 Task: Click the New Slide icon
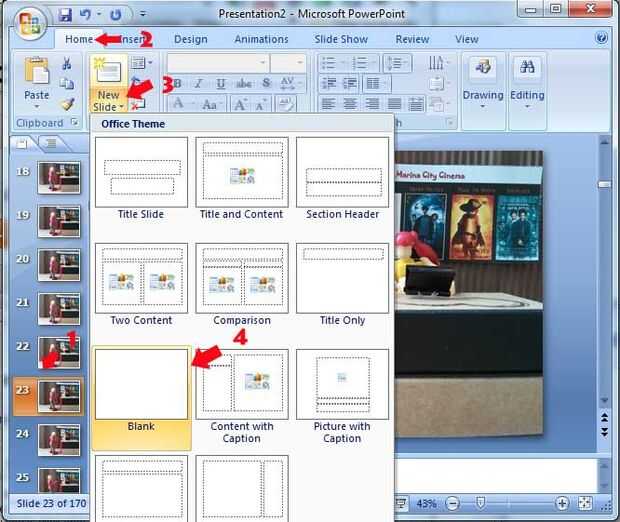click(x=108, y=71)
